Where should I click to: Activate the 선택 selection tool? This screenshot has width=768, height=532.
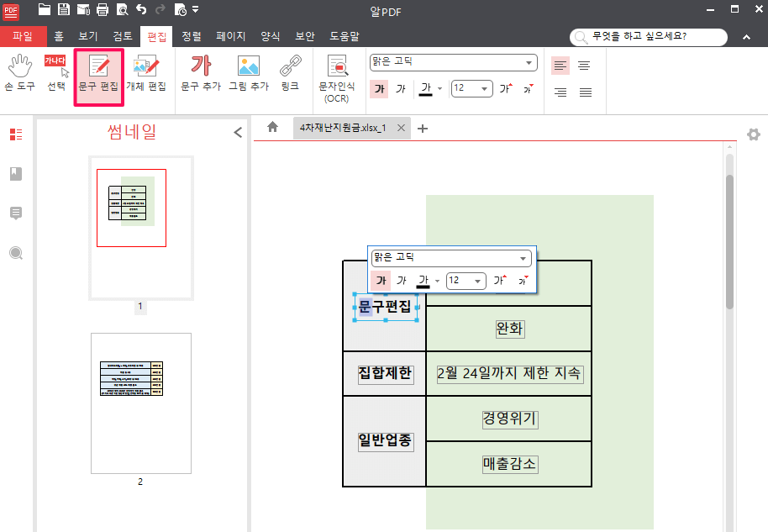click(55, 74)
